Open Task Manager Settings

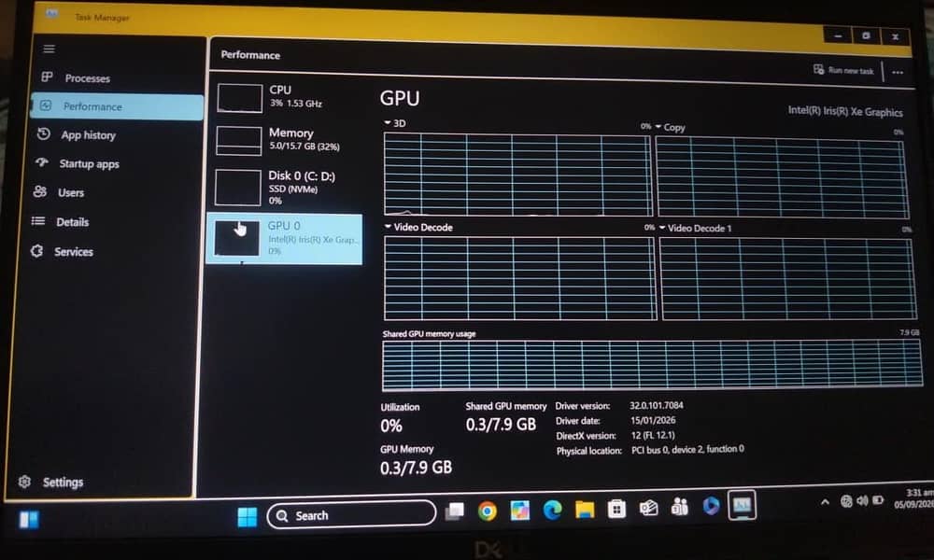coord(51,482)
